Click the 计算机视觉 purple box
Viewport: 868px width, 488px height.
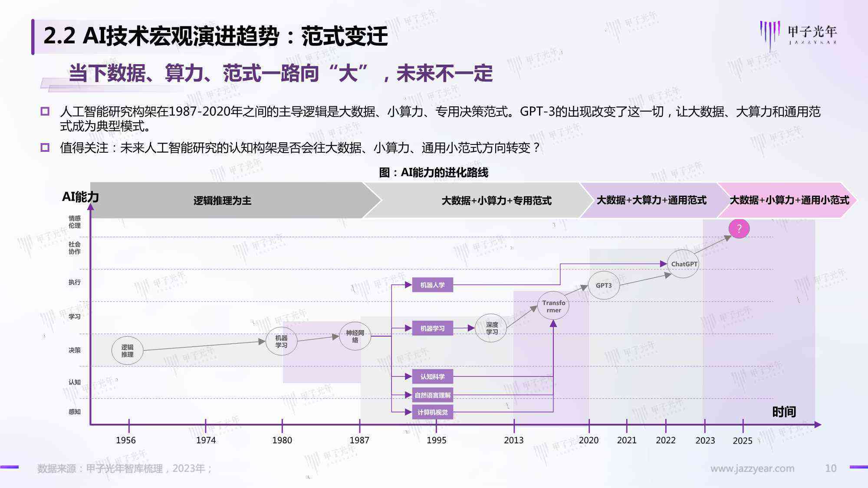pos(433,412)
